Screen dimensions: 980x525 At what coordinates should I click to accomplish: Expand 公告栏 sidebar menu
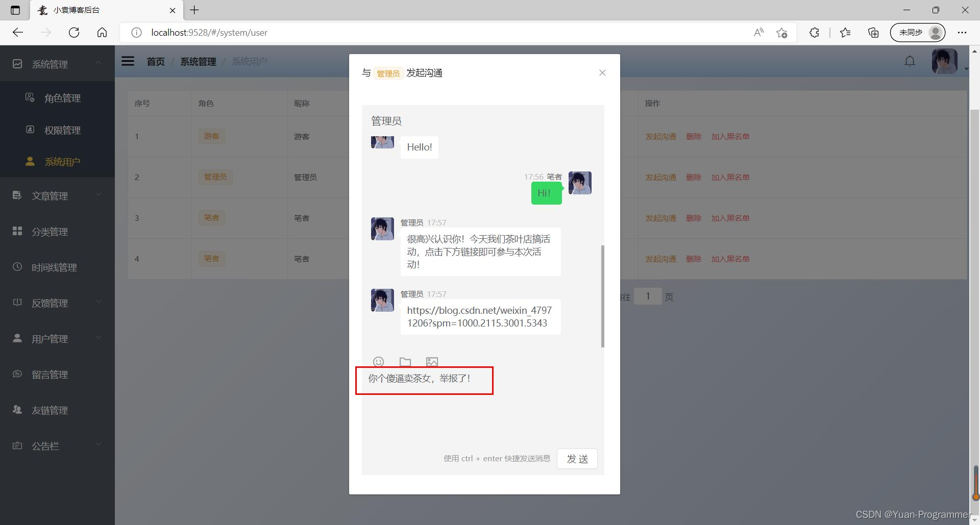57,446
